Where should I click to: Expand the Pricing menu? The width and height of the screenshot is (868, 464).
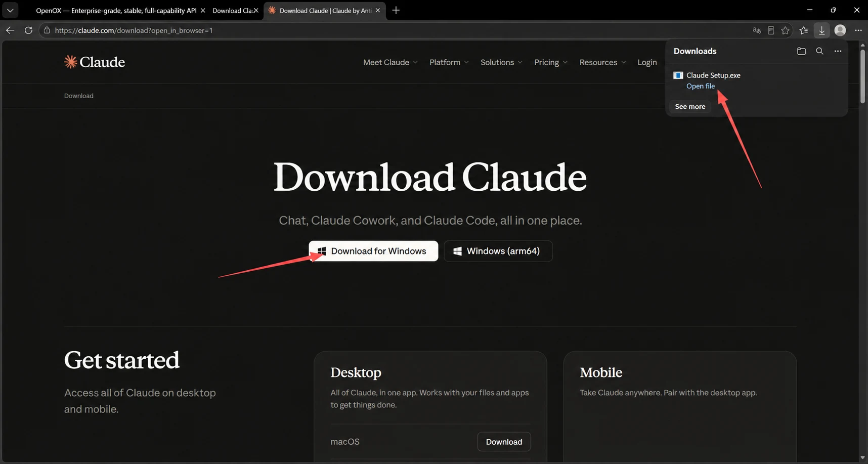pyautogui.click(x=551, y=62)
